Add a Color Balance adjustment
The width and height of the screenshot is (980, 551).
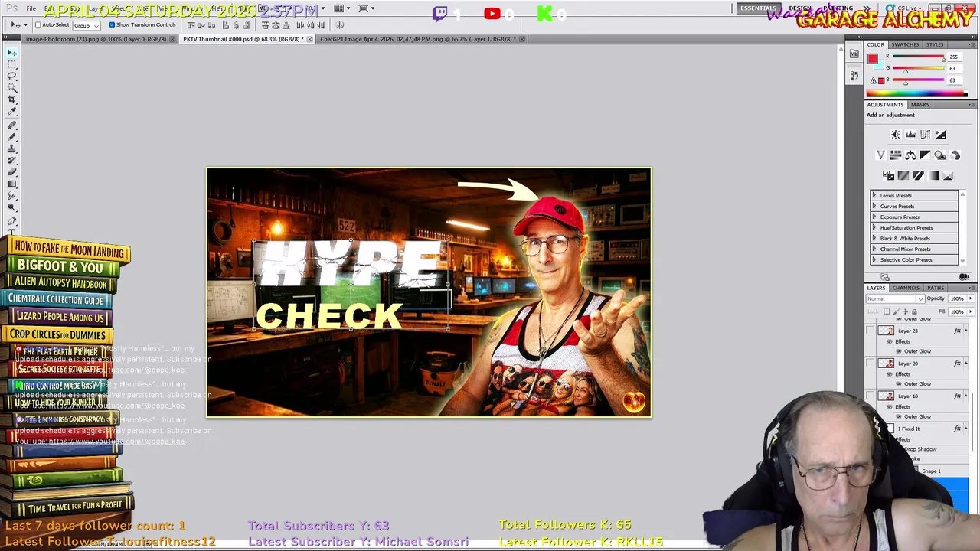point(910,155)
